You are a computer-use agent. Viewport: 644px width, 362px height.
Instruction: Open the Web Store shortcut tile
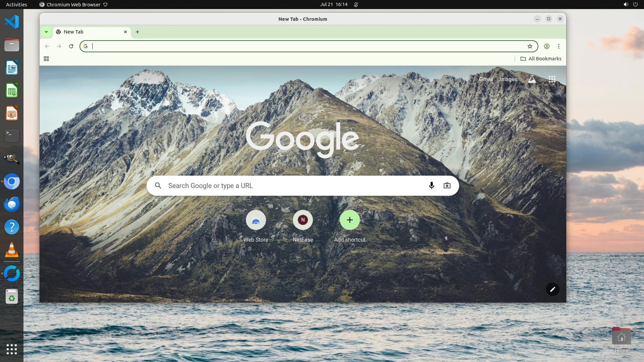pyautogui.click(x=256, y=220)
